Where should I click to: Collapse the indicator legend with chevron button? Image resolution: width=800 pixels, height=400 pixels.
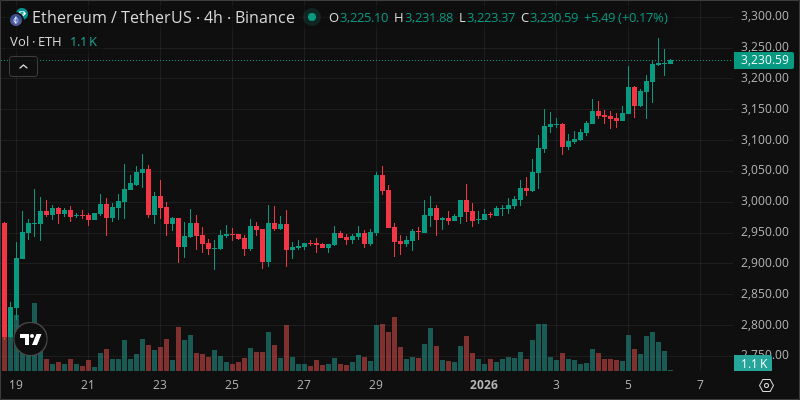(23, 66)
